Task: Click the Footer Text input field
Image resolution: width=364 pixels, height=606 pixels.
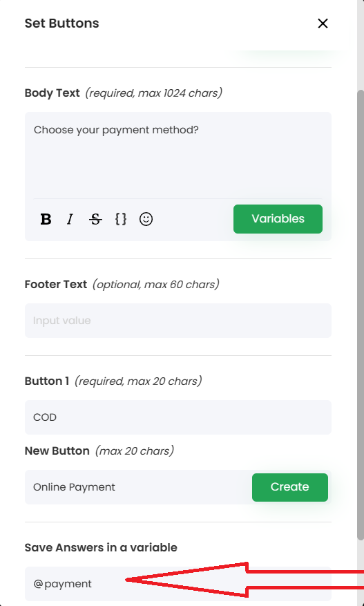Action: [x=178, y=321]
